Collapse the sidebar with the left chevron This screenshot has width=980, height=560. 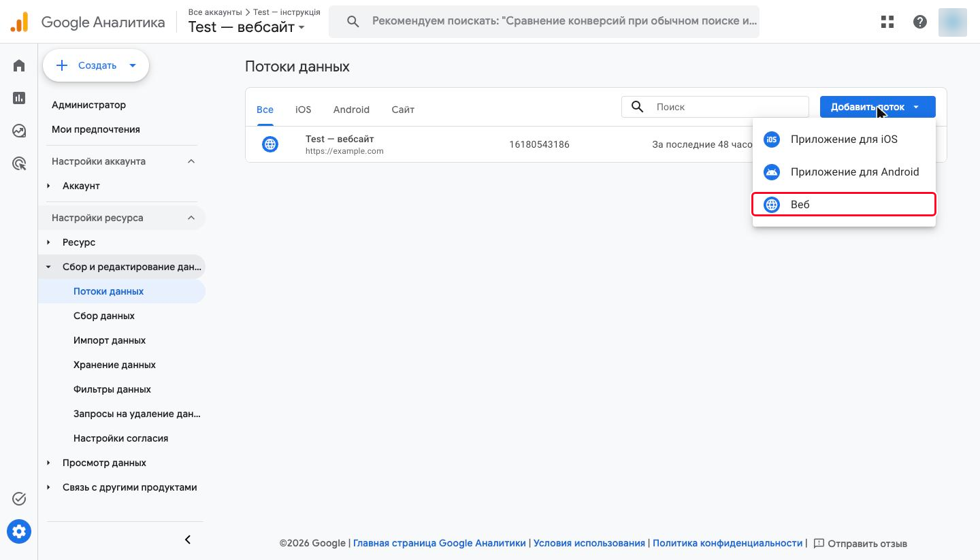[x=188, y=540]
